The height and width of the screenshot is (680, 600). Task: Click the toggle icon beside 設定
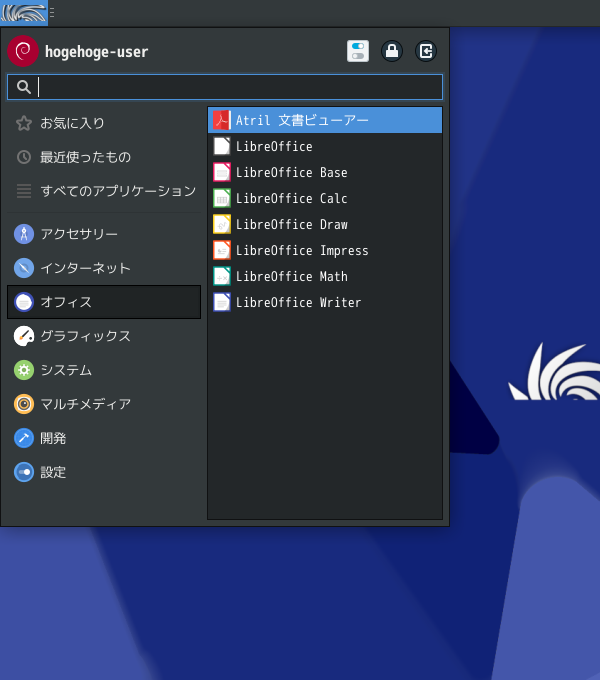pos(24,472)
